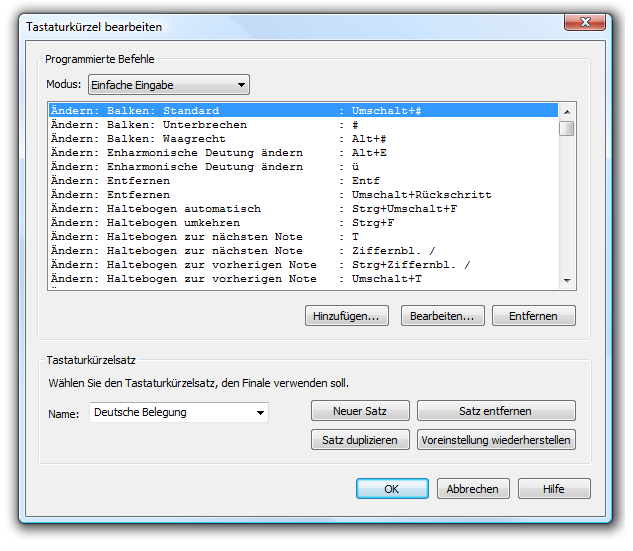Screen dimensions: 633x551
Task: Select row Ändern: Balken: Standard
Action: tap(304, 111)
